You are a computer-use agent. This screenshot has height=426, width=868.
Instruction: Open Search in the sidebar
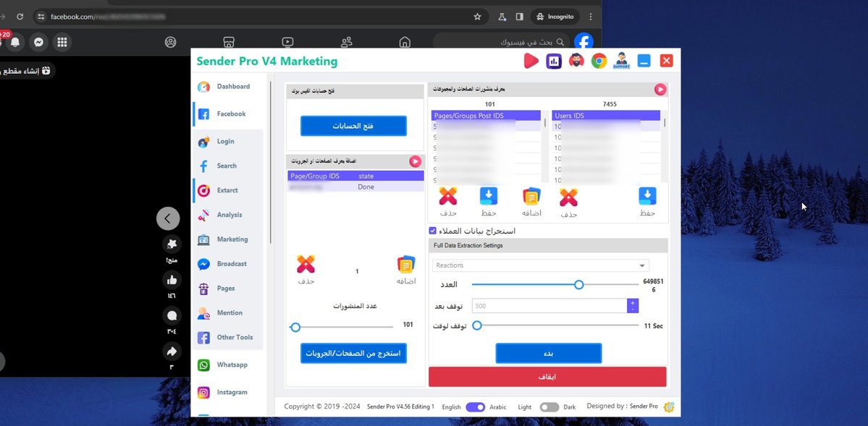point(228,166)
